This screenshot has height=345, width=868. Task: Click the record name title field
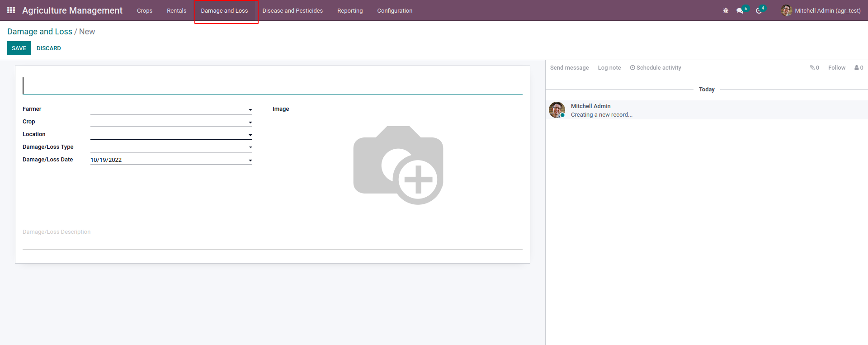point(273,86)
